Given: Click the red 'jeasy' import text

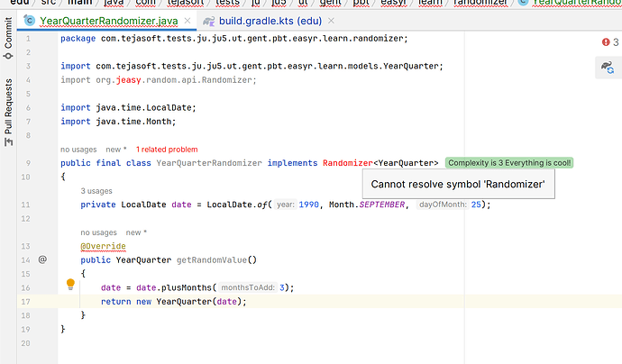Looking at the screenshot, I should pos(129,80).
